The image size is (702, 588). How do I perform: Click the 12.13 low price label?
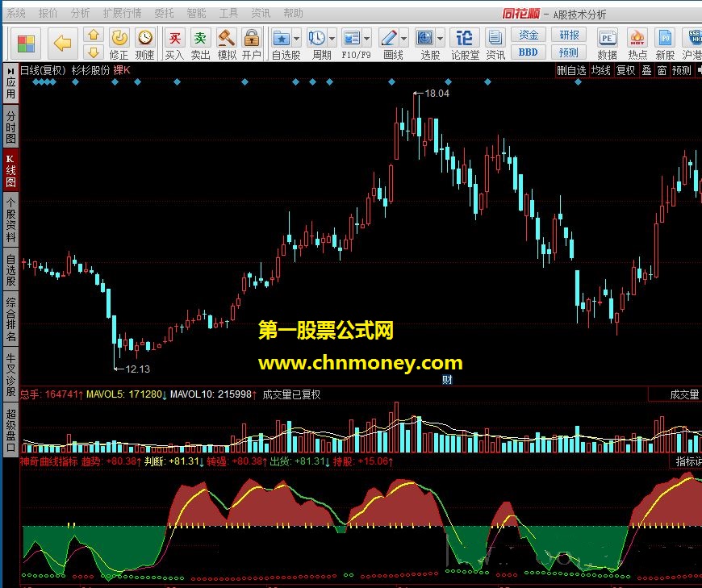pos(137,369)
